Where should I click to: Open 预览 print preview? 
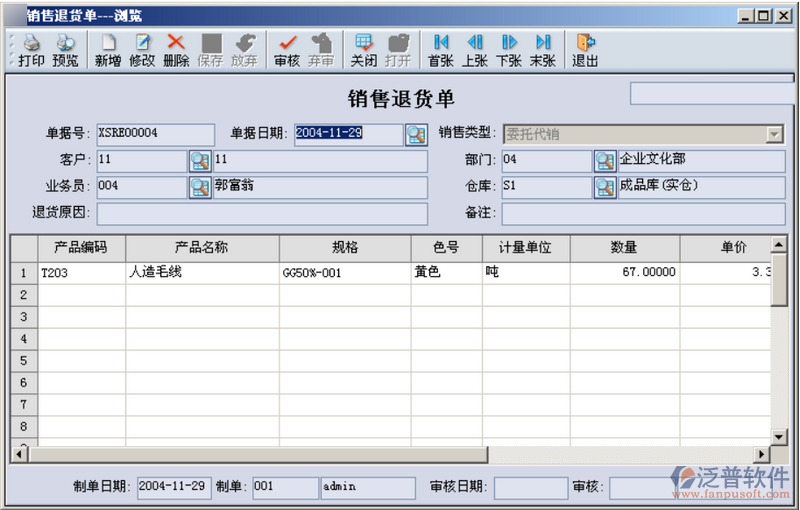65,50
